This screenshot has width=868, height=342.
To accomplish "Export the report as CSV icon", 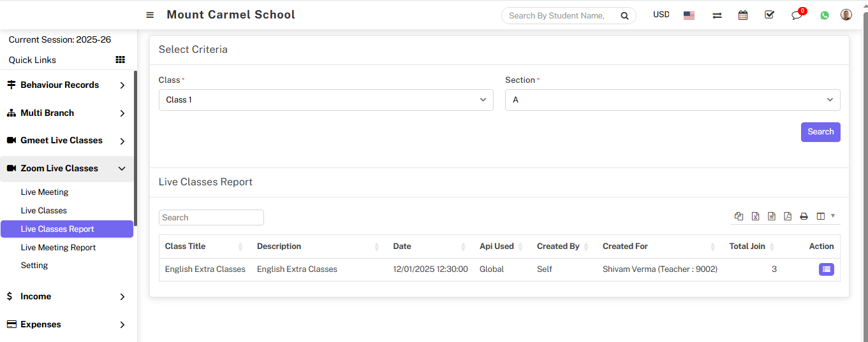I will click(x=772, y=217).
